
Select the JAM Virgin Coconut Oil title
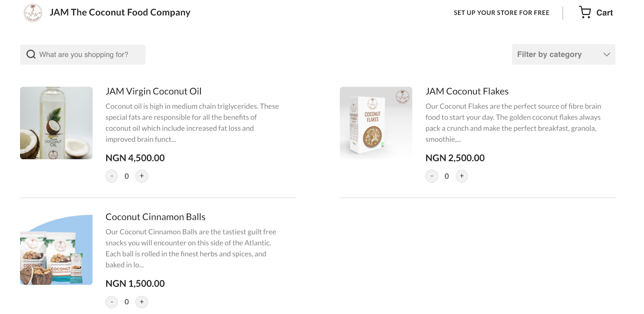[153, 91]
